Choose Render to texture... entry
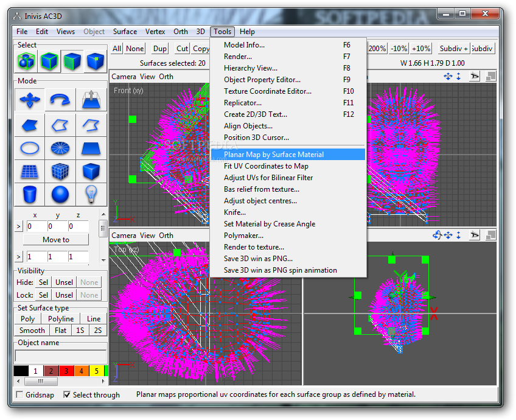Viewport: 516px width, 420px height. [288, 247]
